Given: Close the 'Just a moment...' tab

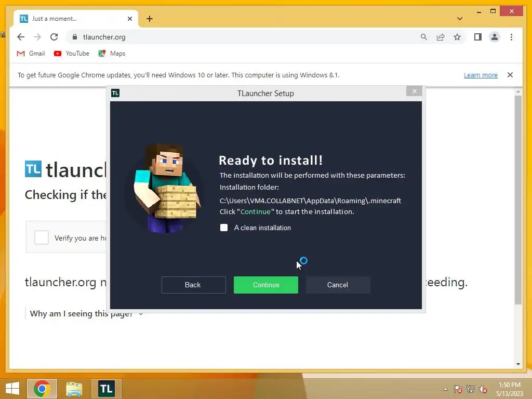Looking at the screenshot, I should coord(129,19).
